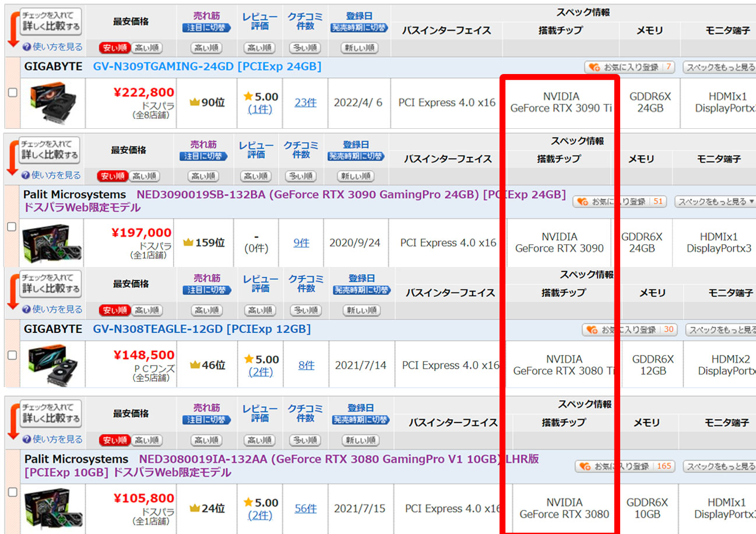
Task: Open the GV-N309TGAMING-24GD product thumbnail
Action: pyautogui.click(x=54, y=103)
